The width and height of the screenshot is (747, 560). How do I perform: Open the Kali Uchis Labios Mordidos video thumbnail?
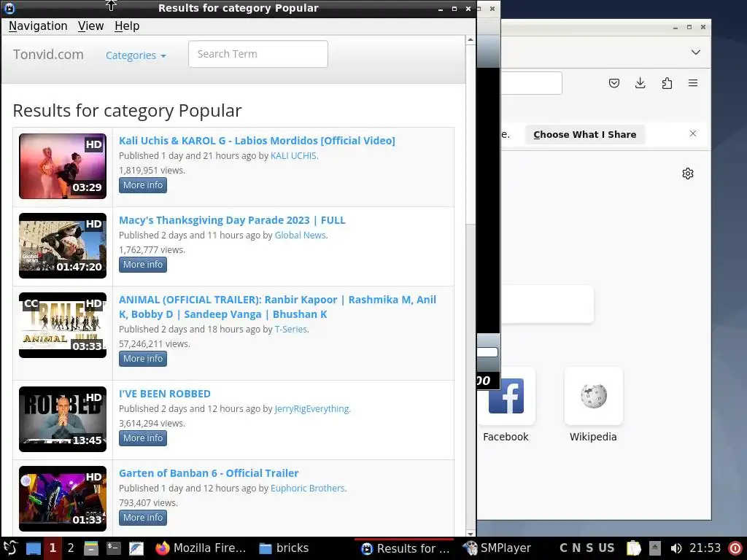click(x=63, y=166)
